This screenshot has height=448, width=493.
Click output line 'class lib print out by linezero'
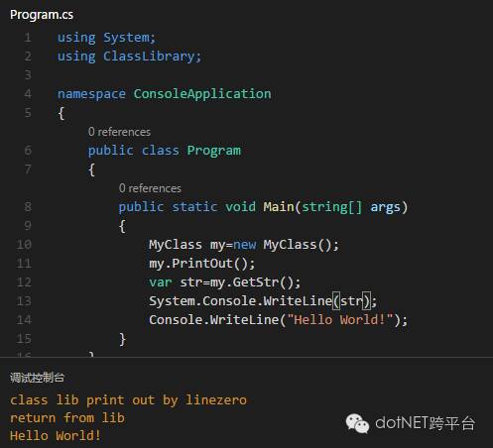click(128, 400)
